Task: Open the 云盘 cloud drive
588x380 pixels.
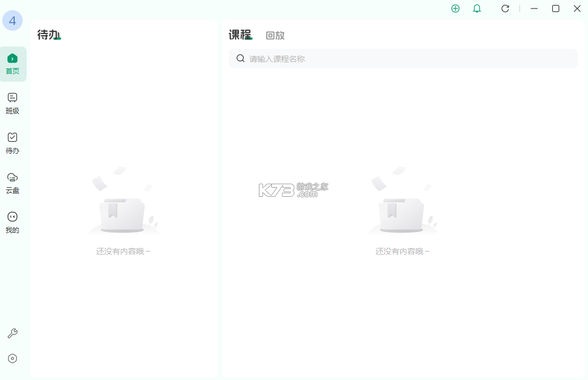Action: point(12,183)
